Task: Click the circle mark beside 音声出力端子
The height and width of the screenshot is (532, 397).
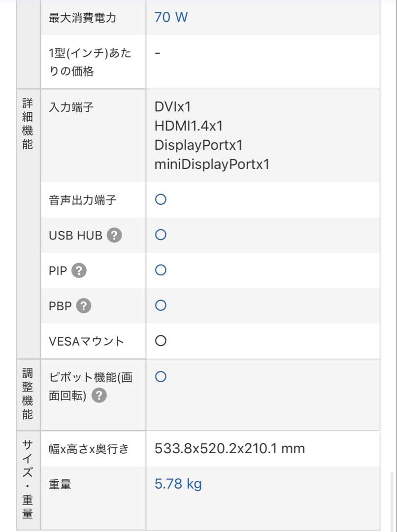Action: (x=159, y=199)
